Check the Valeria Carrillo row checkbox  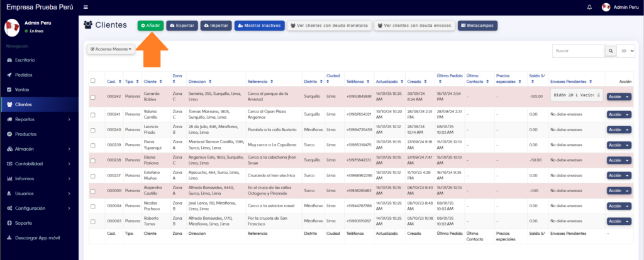click(93, 115)
